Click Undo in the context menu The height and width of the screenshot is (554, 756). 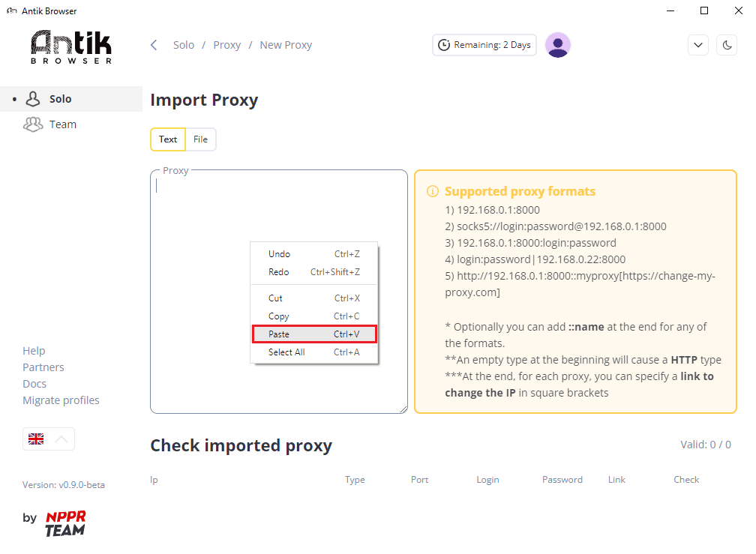(313, 254)
